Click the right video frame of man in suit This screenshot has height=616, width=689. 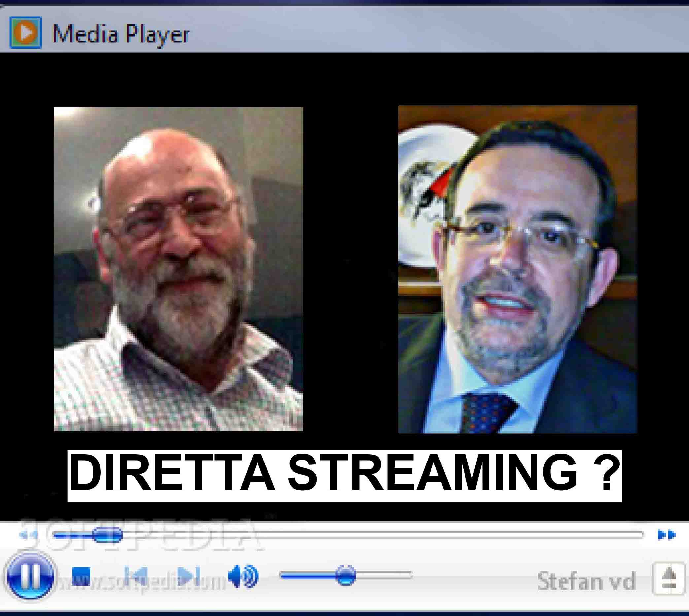(x=518, y=269)
